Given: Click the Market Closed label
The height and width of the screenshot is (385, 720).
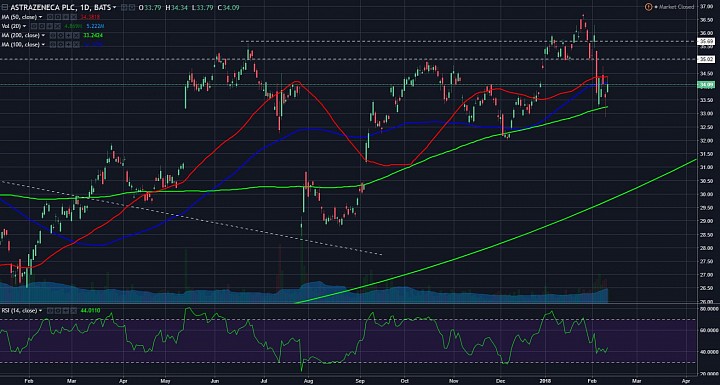Looking at the screenshot, I should [x=676, y=7].
